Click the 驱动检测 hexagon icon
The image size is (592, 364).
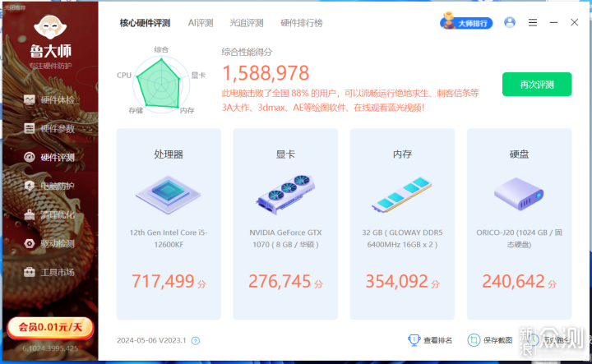29,244
